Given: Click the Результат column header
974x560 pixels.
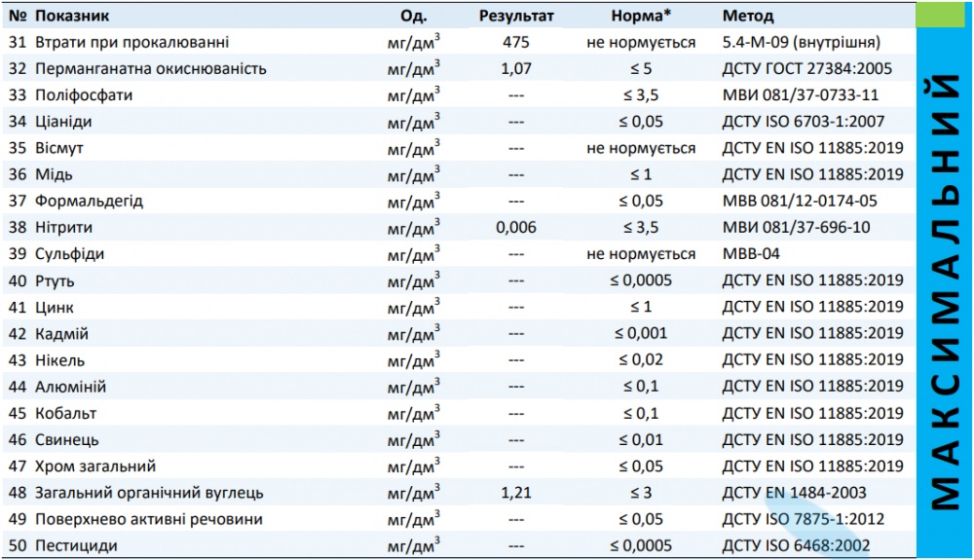Looking at the screenshot, I should point(516,17).
